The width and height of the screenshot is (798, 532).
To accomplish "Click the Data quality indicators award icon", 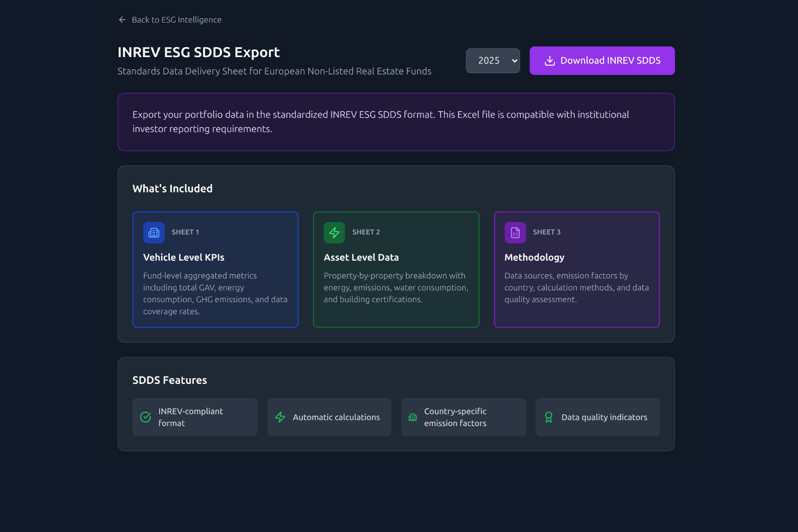I will pos(548,417).
